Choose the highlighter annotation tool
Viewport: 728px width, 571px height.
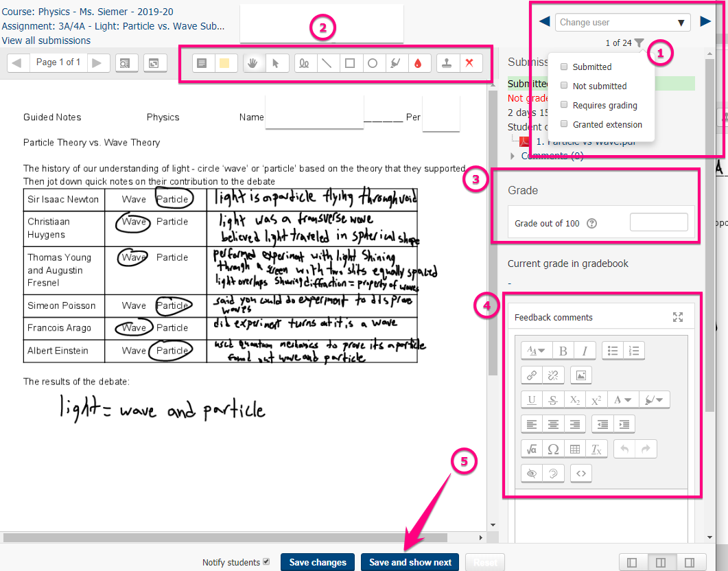(395, 63)
